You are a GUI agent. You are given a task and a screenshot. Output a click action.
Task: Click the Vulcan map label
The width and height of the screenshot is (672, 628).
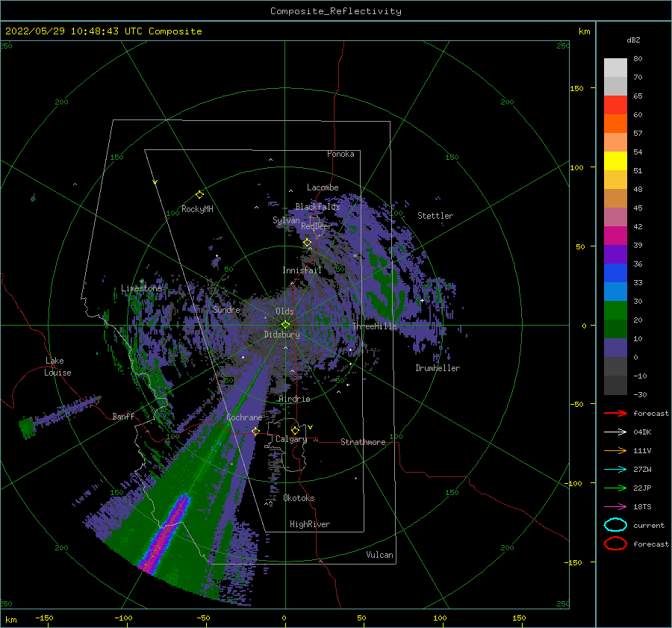380,555
